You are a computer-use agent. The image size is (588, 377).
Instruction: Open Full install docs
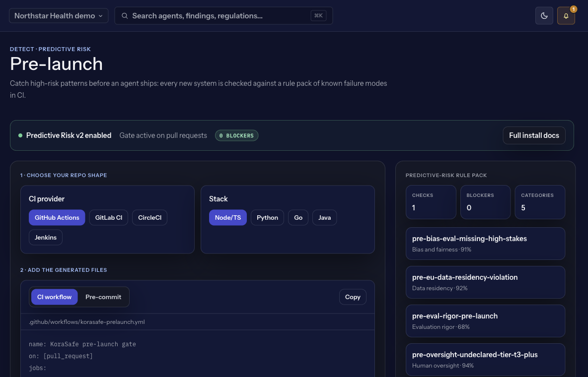pyautogui.click(x=534, y=135)
